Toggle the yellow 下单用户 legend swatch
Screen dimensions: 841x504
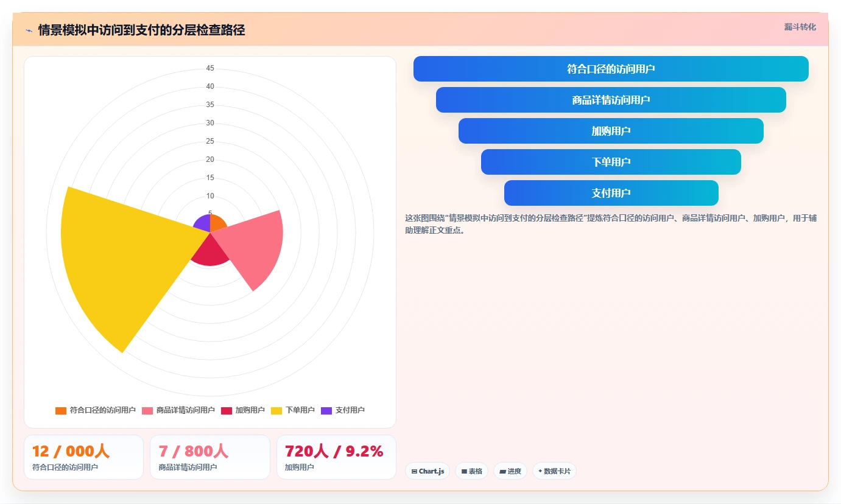pyautogui.click(x=276, y=410)
